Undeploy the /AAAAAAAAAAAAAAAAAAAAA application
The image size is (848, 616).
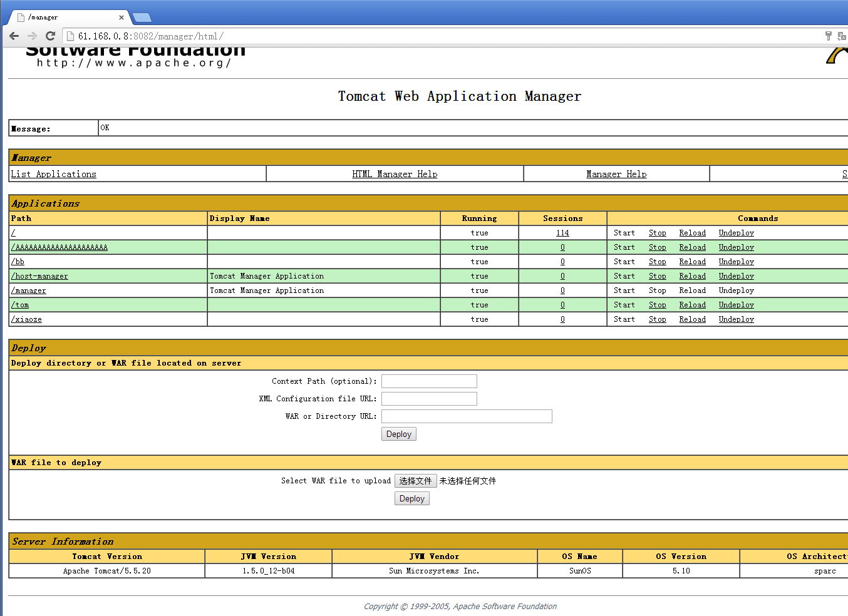(737, 247)
